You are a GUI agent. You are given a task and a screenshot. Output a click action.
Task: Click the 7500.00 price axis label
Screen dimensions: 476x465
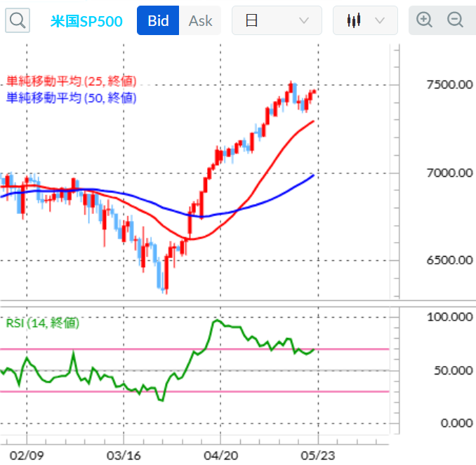(449, 85)
